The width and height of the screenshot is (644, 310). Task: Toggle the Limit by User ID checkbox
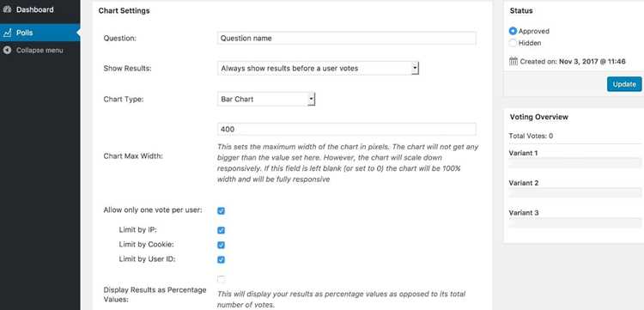tap(221, 260)
